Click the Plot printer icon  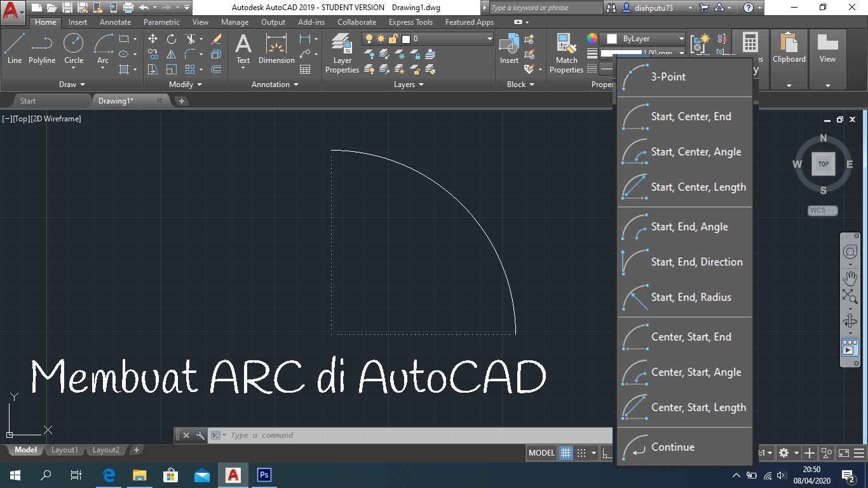click(128, 8)
